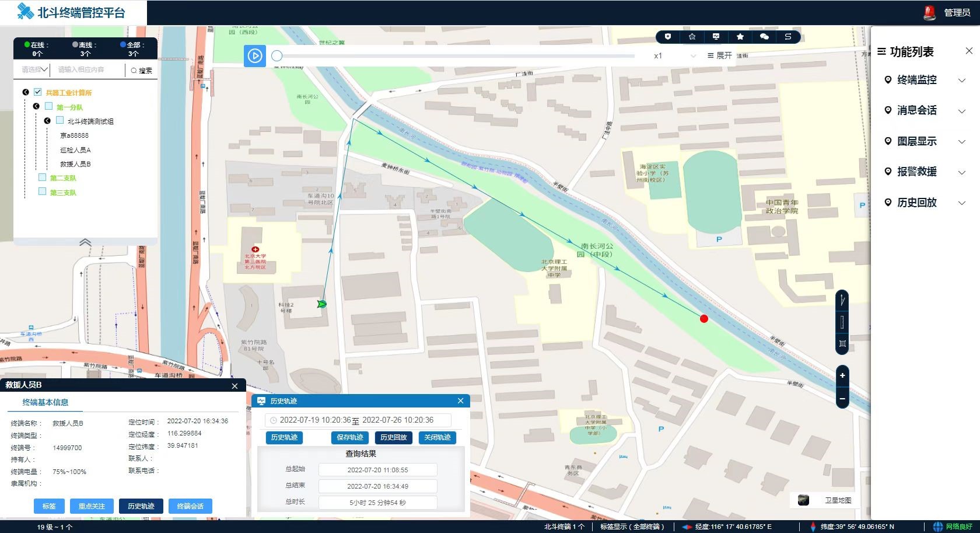The height and width of the screenshot is (533, 980).
Task: Filter by offline terminals 离线
Action: (x=85, y=48)
